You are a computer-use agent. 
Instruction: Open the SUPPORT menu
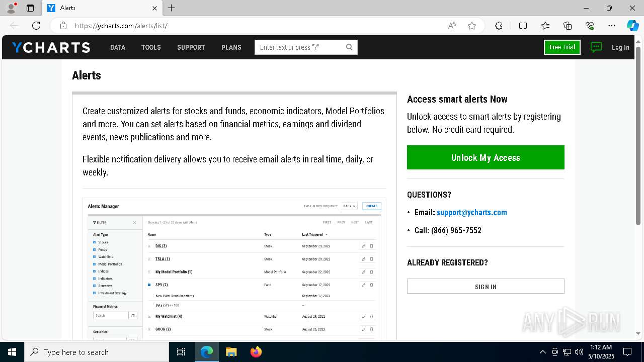point(191,47)
